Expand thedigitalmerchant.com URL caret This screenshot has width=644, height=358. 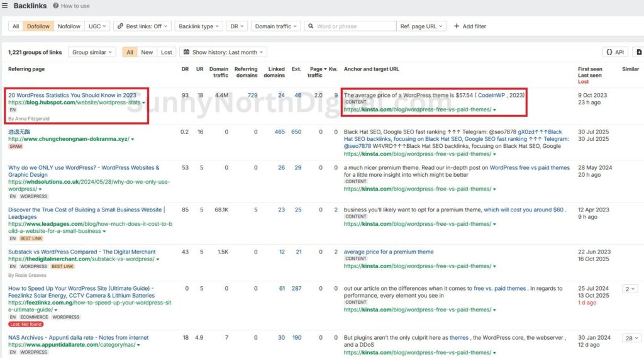click(158, 259)
